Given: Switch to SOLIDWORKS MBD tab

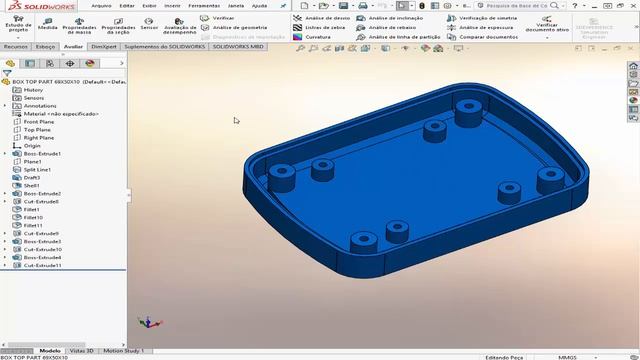Looking at the screenshot, I should click(x=238, y=47).
